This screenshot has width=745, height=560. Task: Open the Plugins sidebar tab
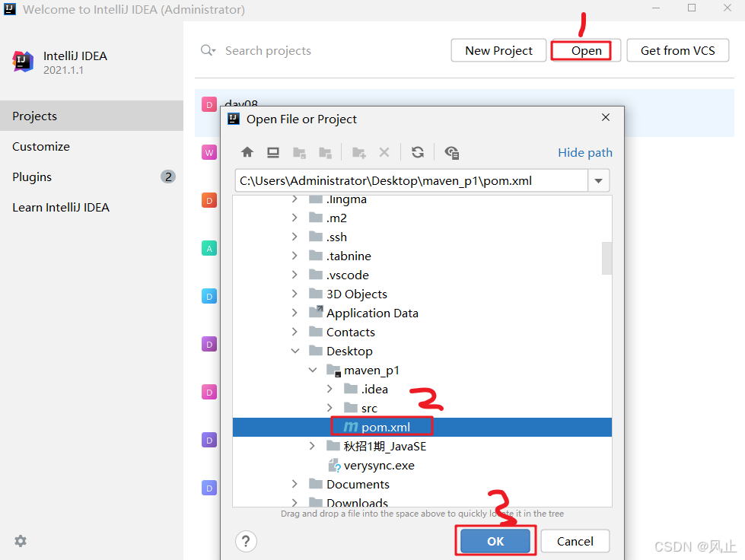[92, 177]
